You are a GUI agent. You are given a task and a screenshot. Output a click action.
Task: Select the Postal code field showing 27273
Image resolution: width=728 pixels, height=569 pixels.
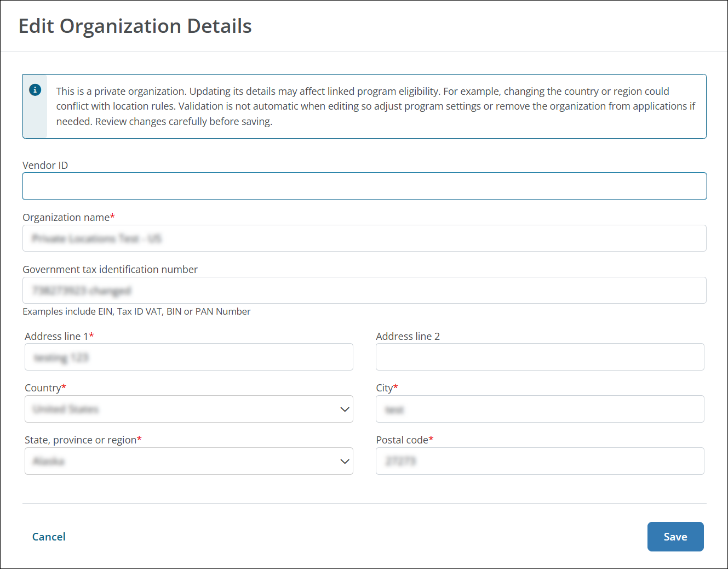(x=540, y=461)
